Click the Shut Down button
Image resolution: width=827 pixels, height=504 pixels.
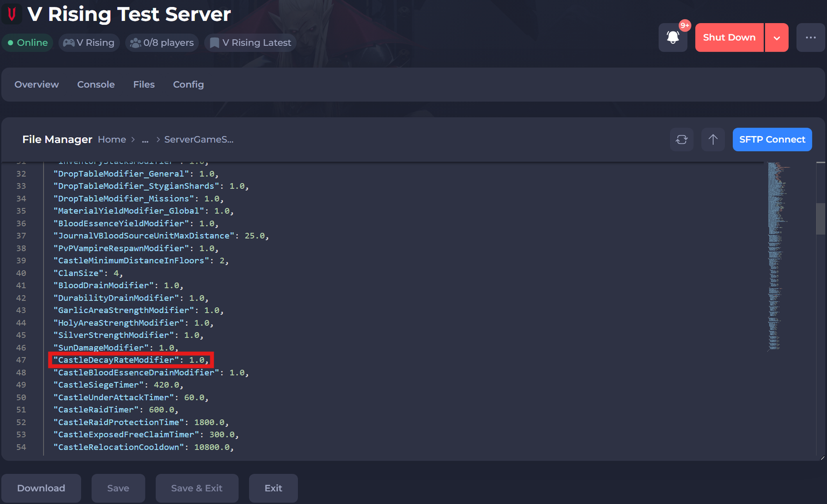click(729, 38)
